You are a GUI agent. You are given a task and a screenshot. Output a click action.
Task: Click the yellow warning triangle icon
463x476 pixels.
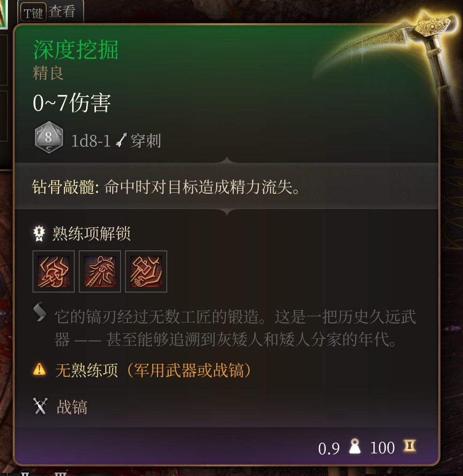(x=39, y=369)
